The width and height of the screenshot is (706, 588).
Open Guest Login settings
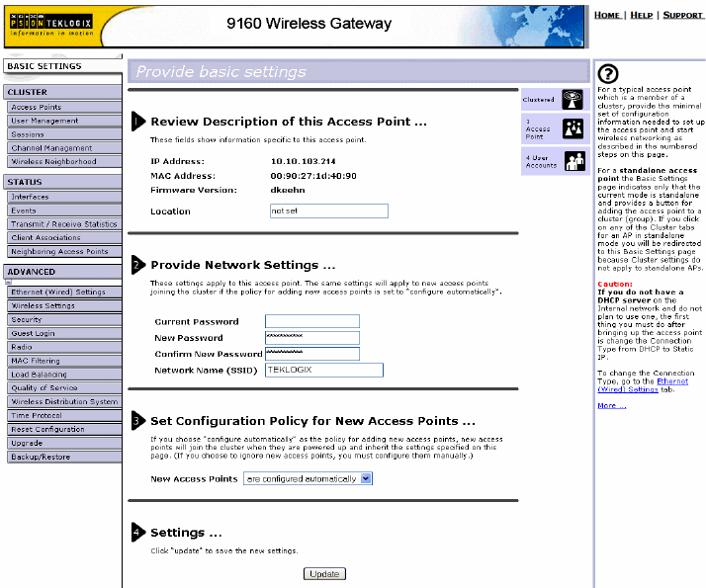point(64,333)
